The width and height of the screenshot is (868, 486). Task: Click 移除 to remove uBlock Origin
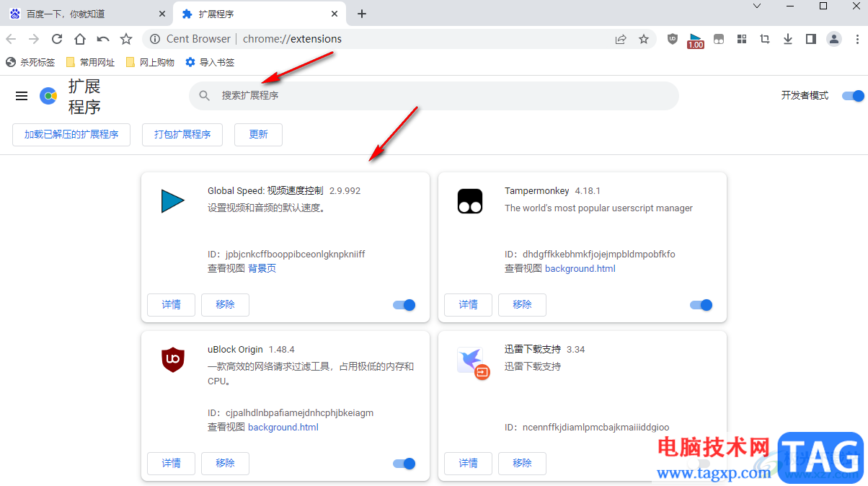[225, 464]
